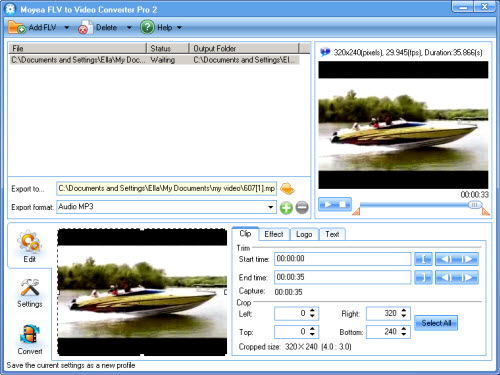500x375 pixels.
Task: Expand the Add FLV dropdown arrow
Action: [x=67, y=28]
